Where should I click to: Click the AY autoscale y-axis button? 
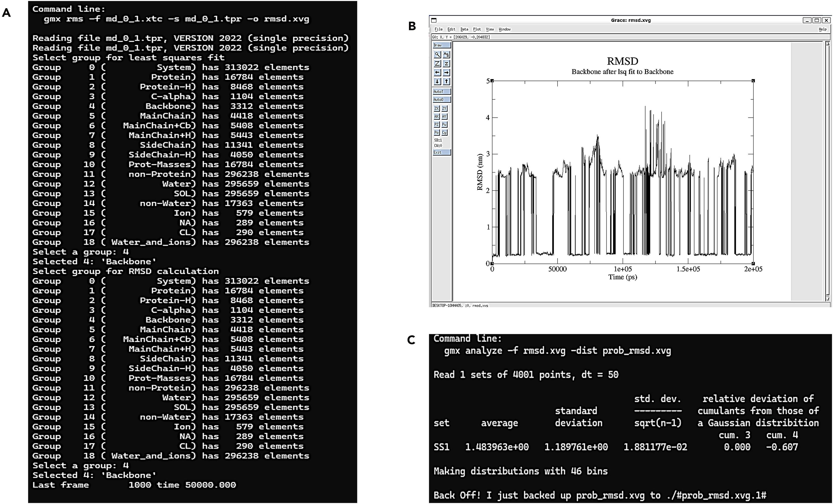445,117
